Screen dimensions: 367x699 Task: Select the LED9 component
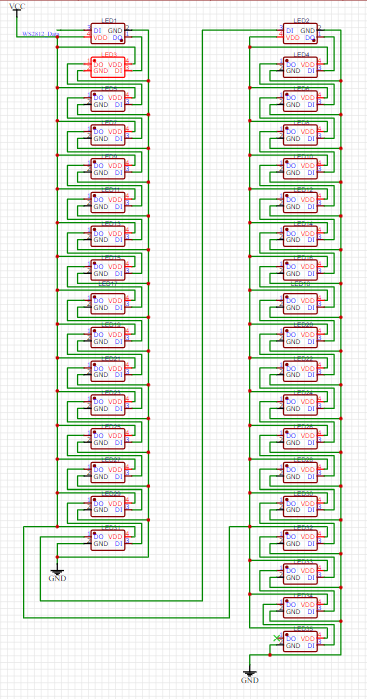pyautogui.click(x=108, y=169)
